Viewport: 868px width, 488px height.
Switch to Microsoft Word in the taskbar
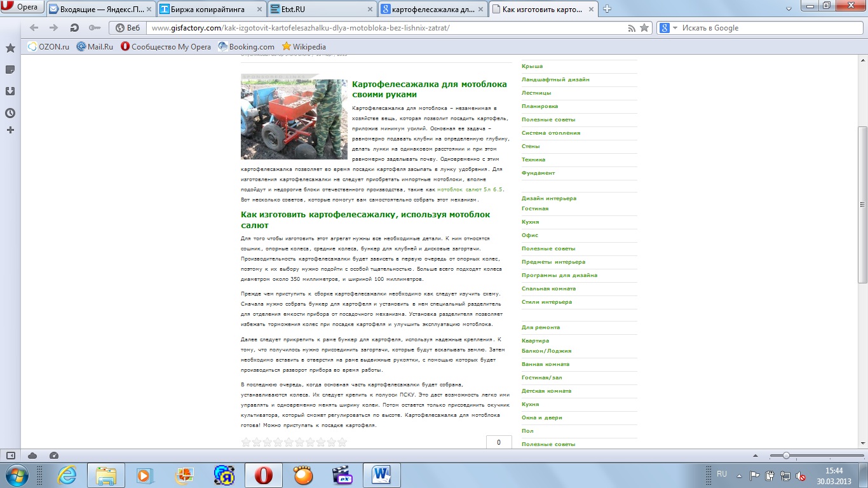tap(381, 475)
